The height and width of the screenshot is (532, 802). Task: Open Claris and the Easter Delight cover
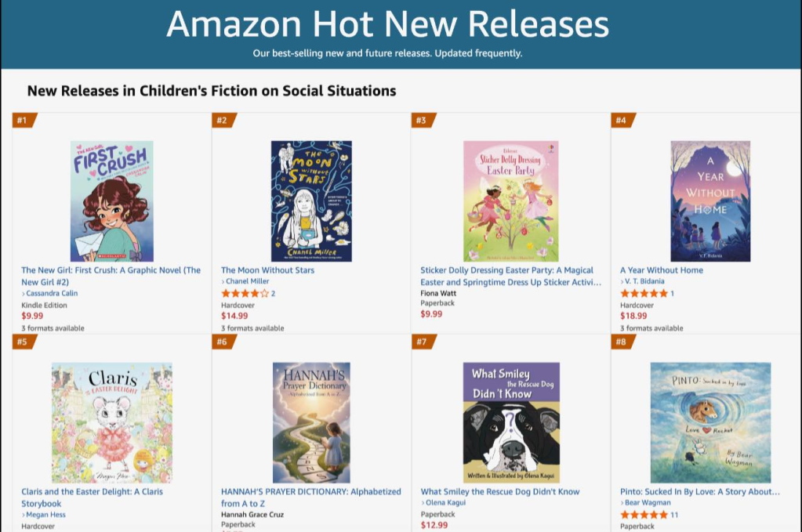point(111,422)
